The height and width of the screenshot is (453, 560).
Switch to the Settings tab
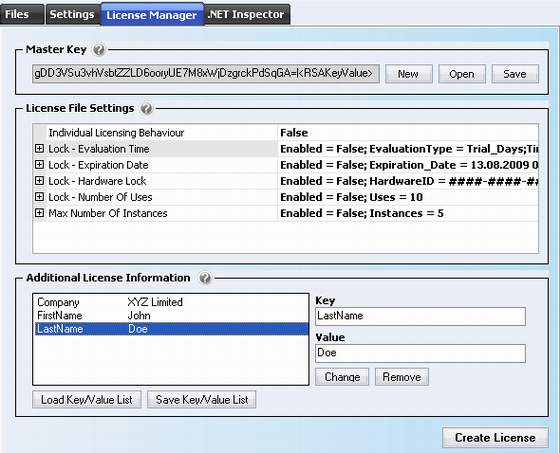coord(73,14)
